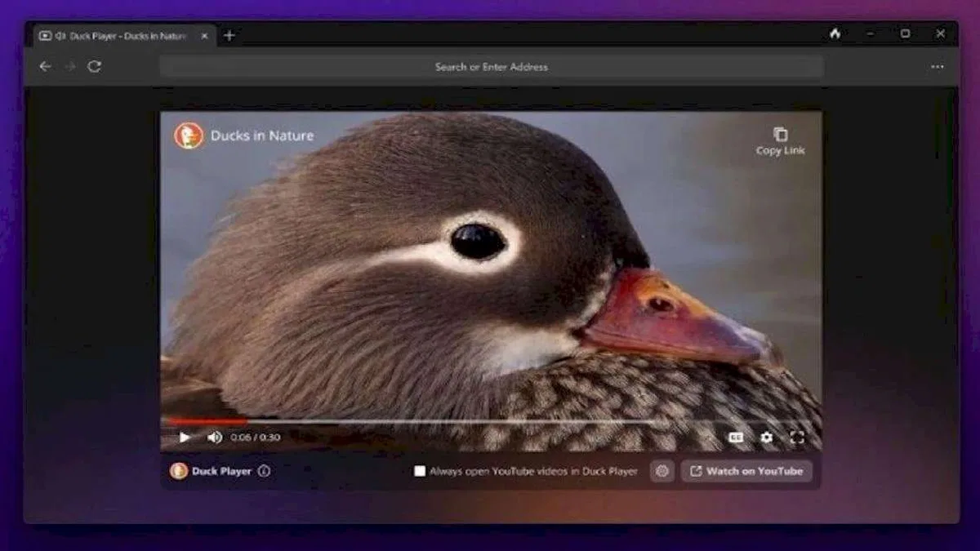
Task: Open Duck Player settings gear below video
Action: pos(662,471)
